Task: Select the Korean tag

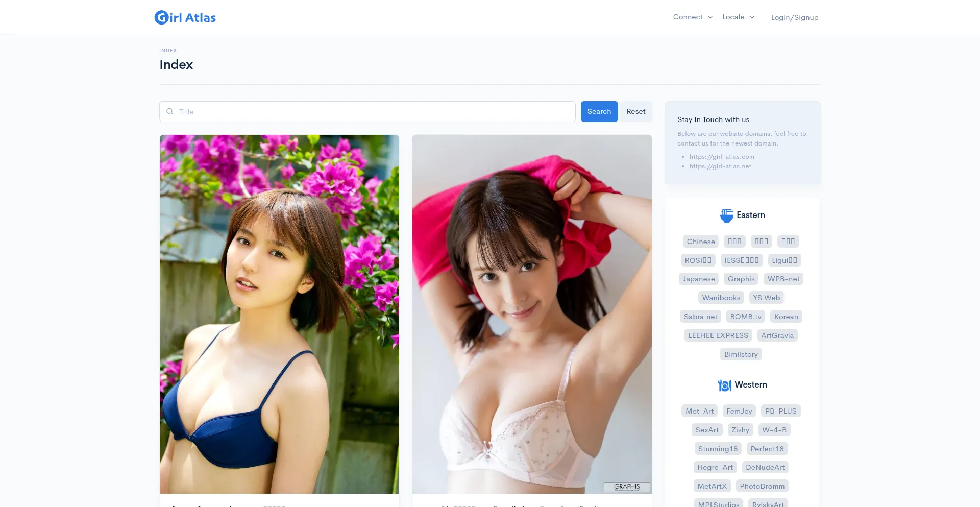Action: pos(786,317)
